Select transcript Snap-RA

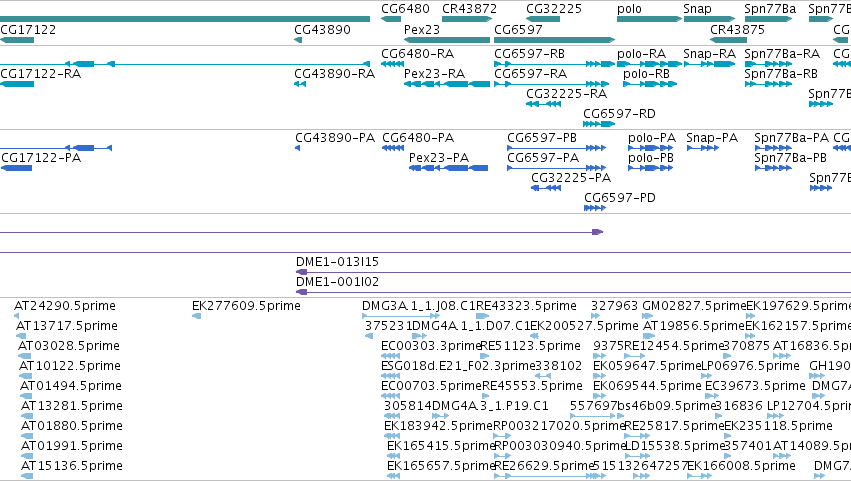[709, 54]
